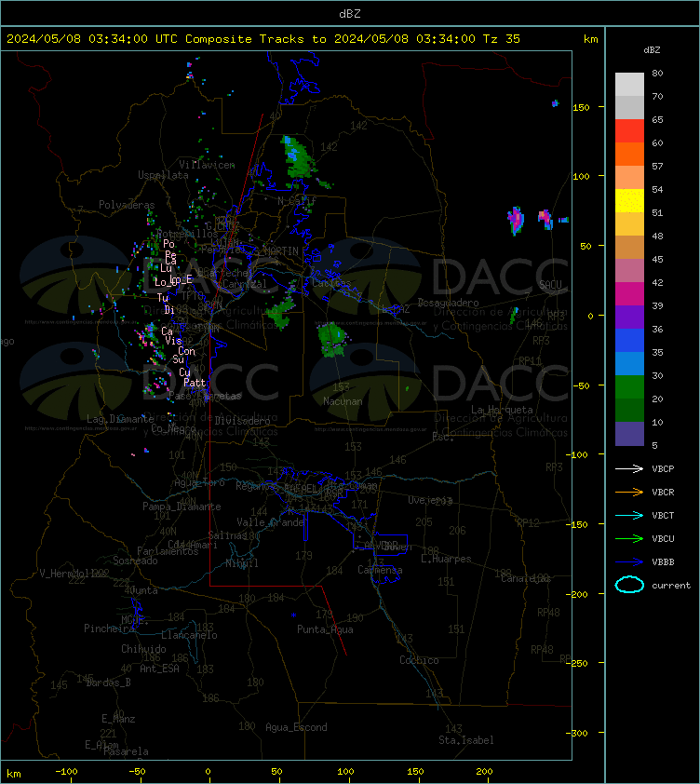
Task: Click the 57 value in the dBZ scale
Action: point(657,166)
